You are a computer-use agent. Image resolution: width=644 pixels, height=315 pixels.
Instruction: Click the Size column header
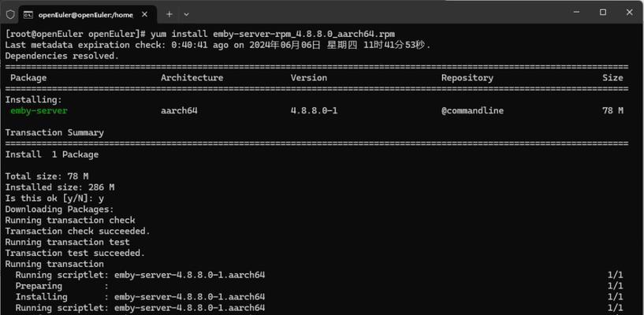pos(612,78)
